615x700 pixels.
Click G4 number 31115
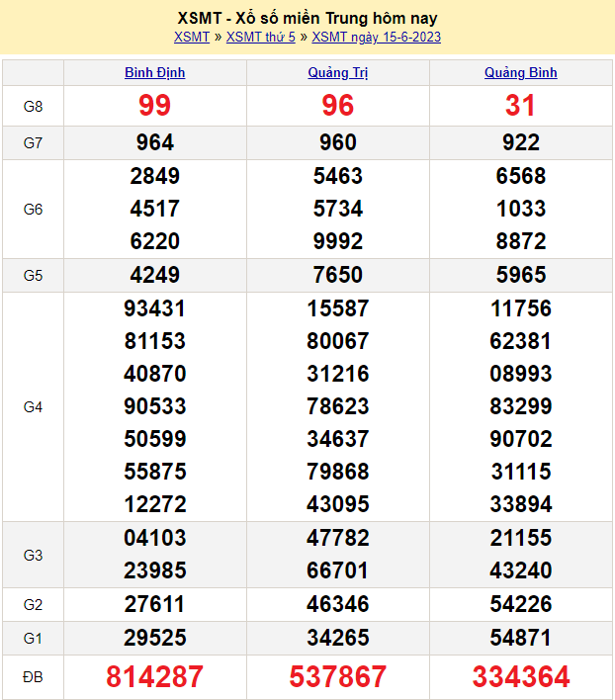(521, 472)
